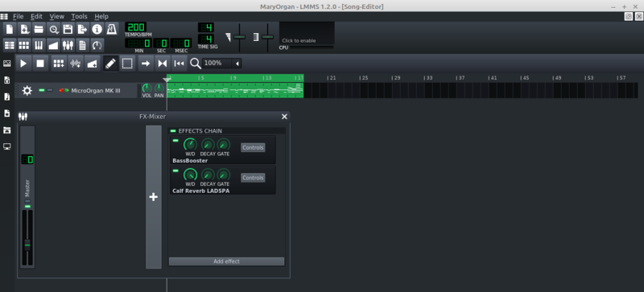Open the File menu
The height and width of the screenshot is (292, 644).
pyautogui.click(x=18, y=16)
